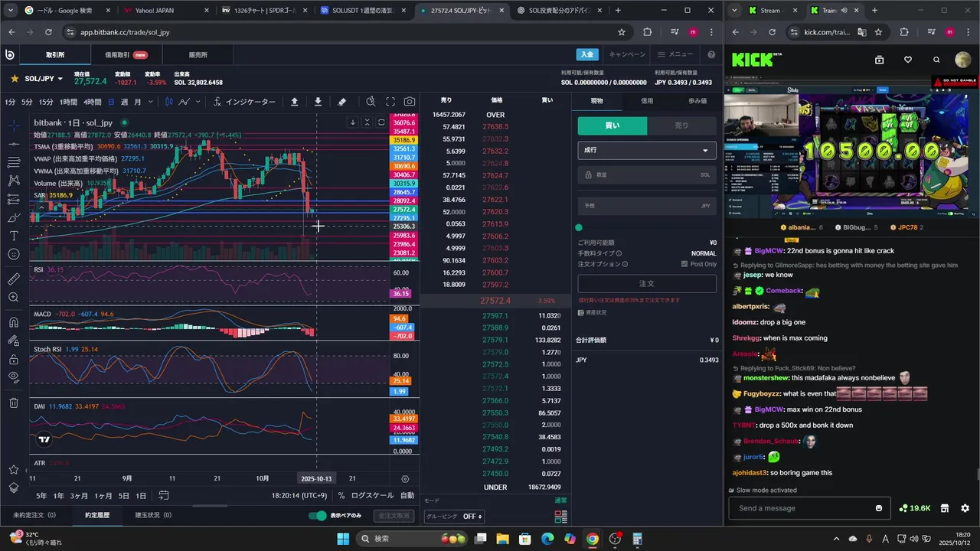Toggle 自動 auto scale
The image size is (980, 551).
407,496
